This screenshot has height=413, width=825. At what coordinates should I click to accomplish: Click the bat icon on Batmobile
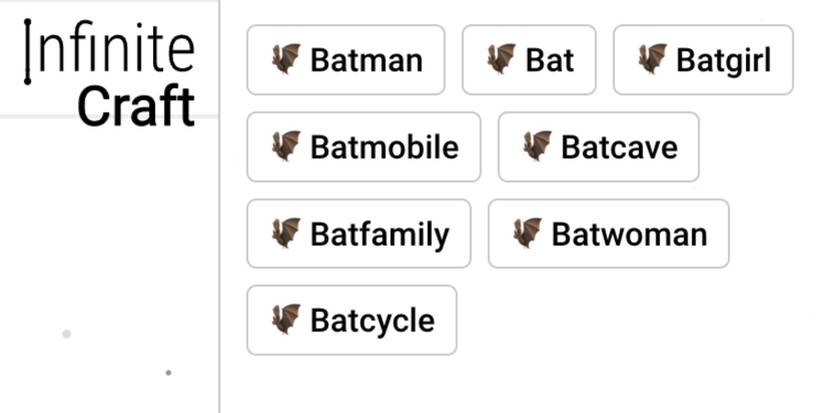[x=286, y=146]
